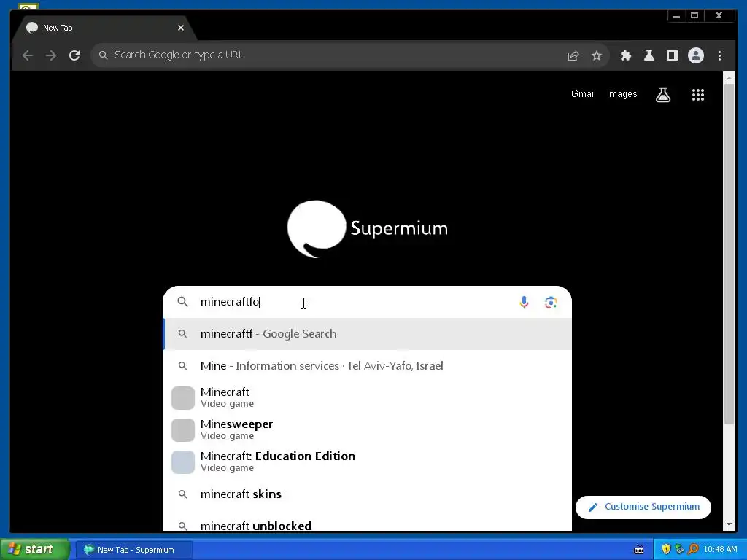Choose the Minecraft Video game suggestion

(368, 397)
